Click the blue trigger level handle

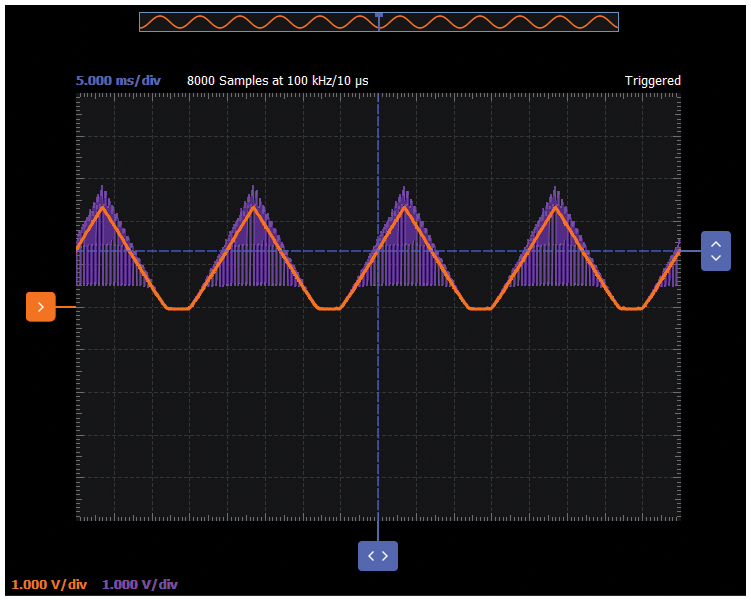pyautogui.click(x=715, y=251)
